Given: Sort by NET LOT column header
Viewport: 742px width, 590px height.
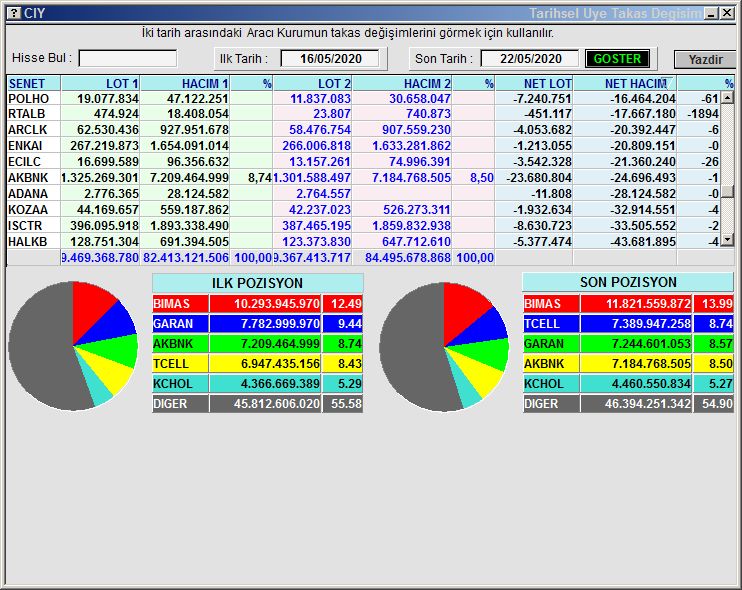Looking at the screenshot, I should (x=534, y=83).
